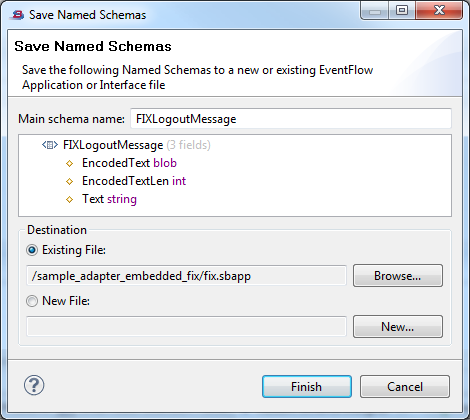Viewport: 470px width, 420px height.
Task: Click the diamond icon beside Text string
Action: point(69,199)
